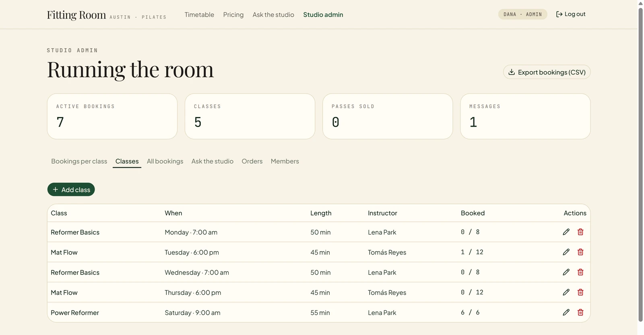Screen dimensions: 644x335
Task: Switch to the Bookings per class tab
Action: [x=79, y=161]
